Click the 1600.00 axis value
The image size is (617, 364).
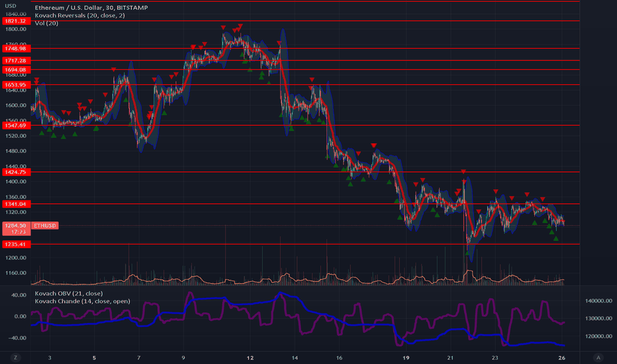point(16,105)
